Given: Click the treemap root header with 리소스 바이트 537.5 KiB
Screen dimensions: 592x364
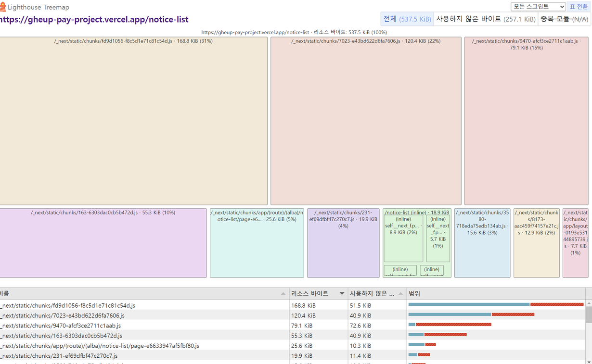Looking at the screenshot, I should (294, 32).
